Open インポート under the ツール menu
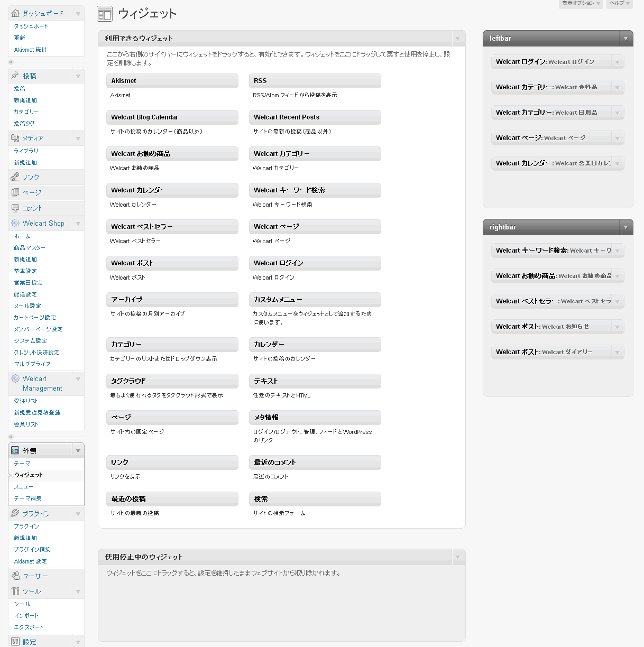The height and width of the screenshot is (647, 644). (x=26, y=616)
